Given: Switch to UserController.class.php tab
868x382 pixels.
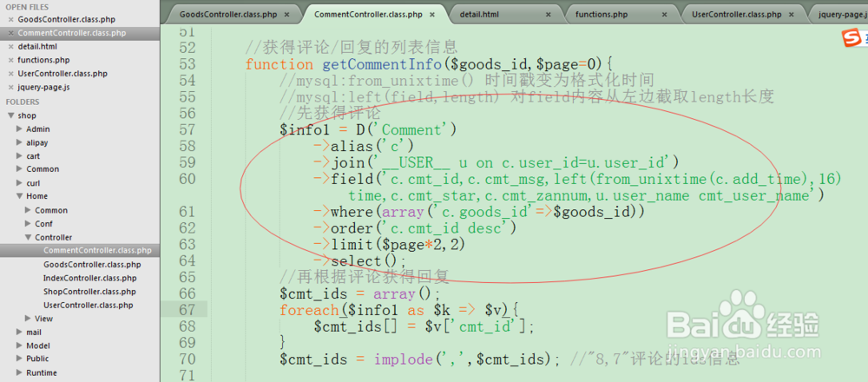Looking at the screenshot, I should point(737,15).
